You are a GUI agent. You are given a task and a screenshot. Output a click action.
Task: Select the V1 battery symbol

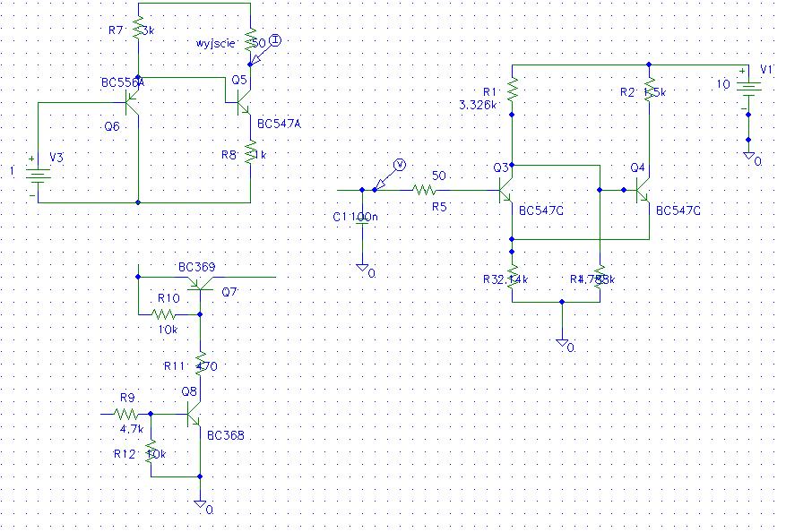coord(748,90)
